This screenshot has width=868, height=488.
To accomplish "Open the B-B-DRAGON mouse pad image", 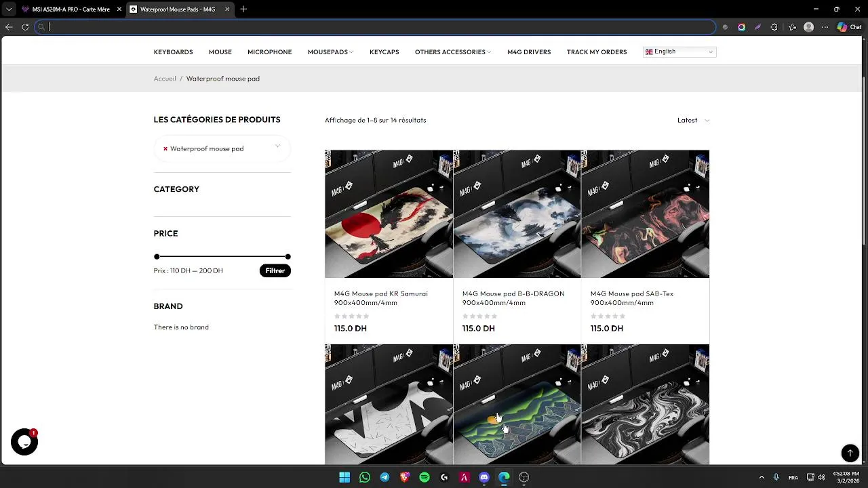I will tap(517, 213).
